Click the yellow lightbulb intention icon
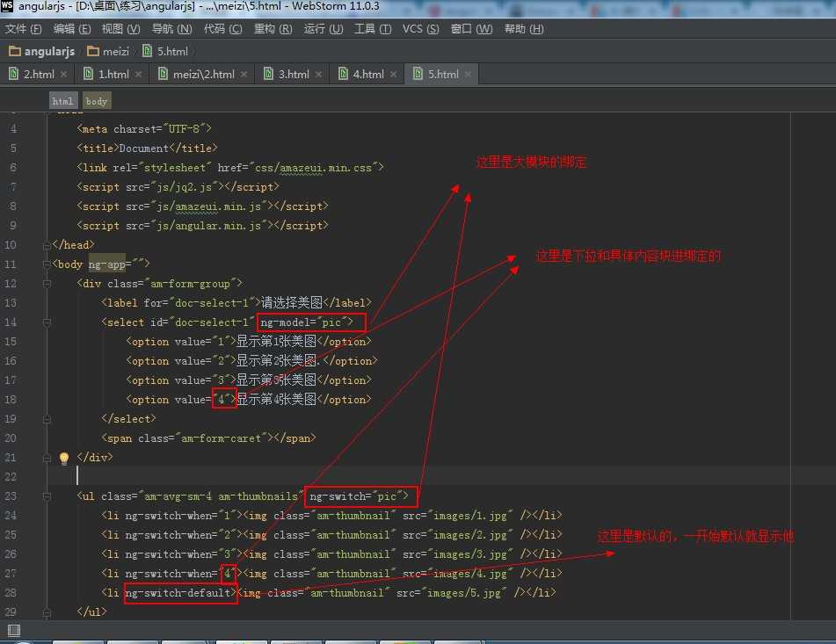The width and height of the screenshot is (836, 644). click(x=64, y=458)
